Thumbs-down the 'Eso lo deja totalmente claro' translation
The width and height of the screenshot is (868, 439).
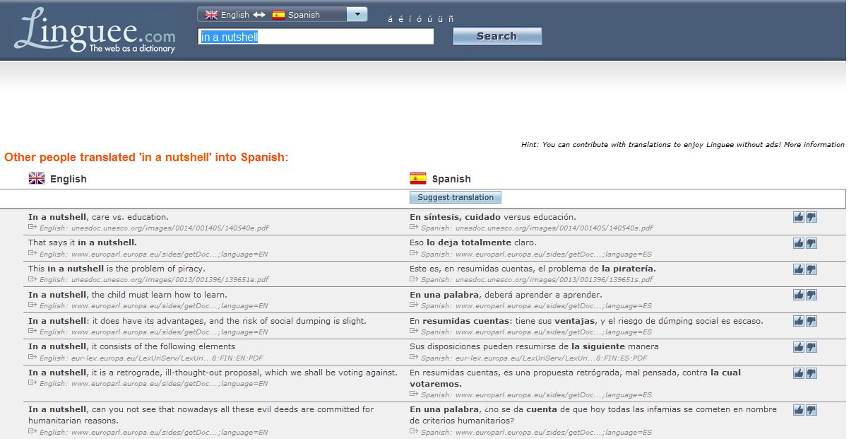(811, 242)
